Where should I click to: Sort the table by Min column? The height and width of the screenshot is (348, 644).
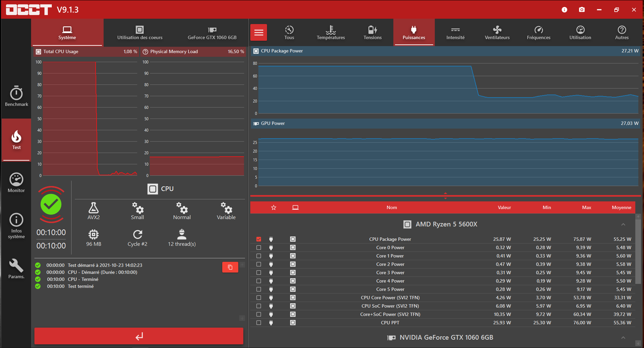click(x=547, y=207)
